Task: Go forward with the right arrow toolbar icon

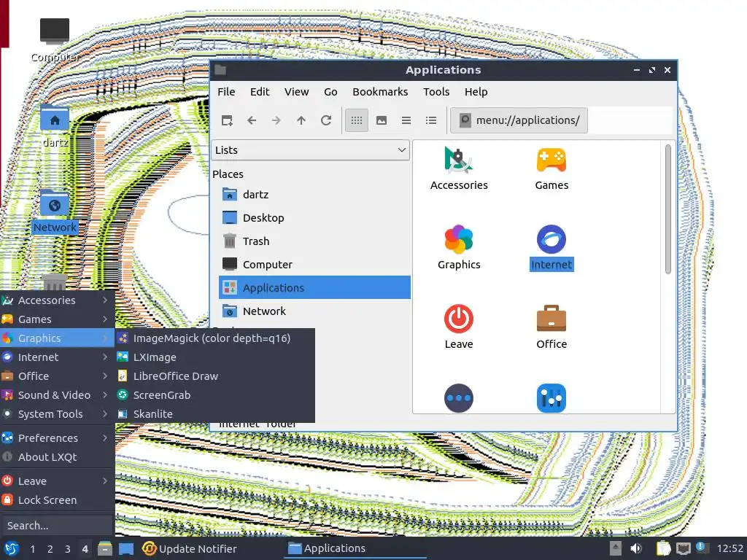Action: 276,120
